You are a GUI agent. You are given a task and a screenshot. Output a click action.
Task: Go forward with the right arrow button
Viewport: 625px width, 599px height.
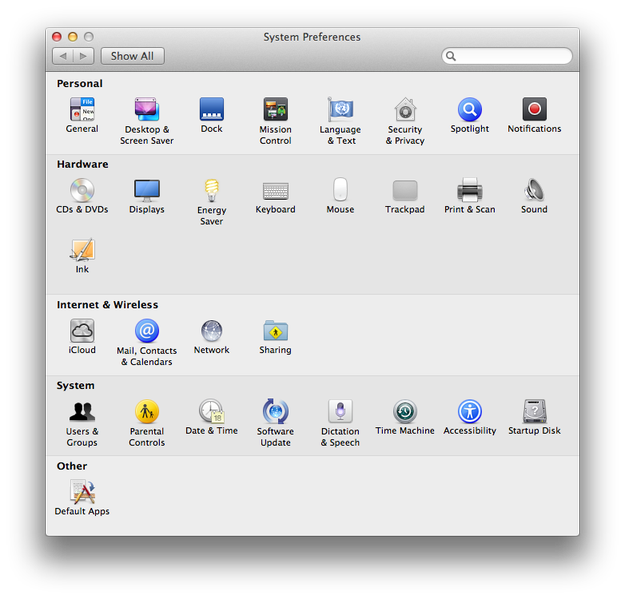[x=84, y=56]
